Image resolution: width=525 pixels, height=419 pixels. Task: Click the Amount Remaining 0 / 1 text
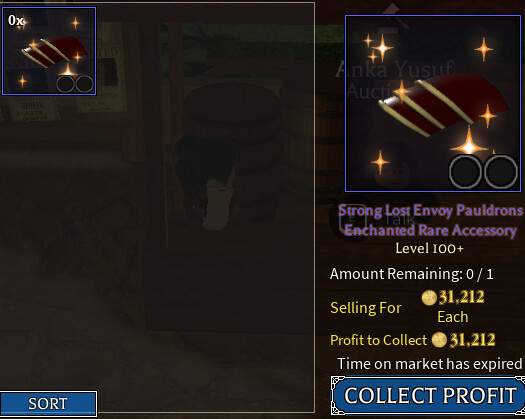tap(411, 274)
